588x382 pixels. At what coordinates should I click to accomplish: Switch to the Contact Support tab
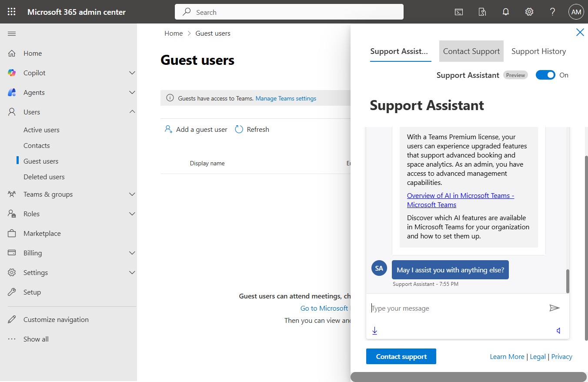click(x=471, y=51)
